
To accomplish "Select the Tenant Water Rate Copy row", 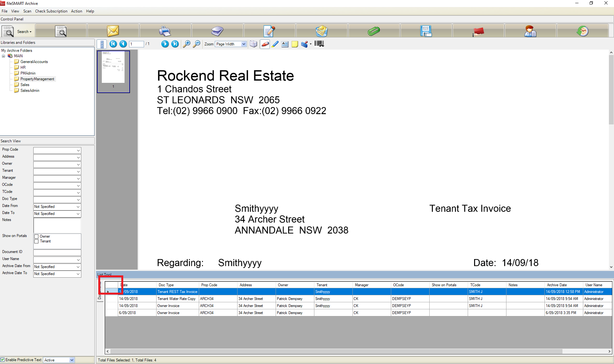I will (x=359, y=299).
